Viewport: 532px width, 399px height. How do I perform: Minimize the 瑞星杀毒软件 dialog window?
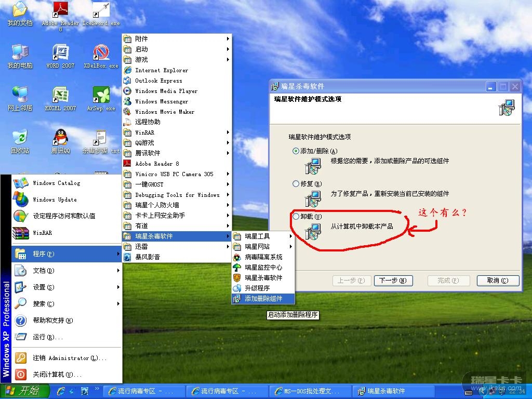[490, 87]
